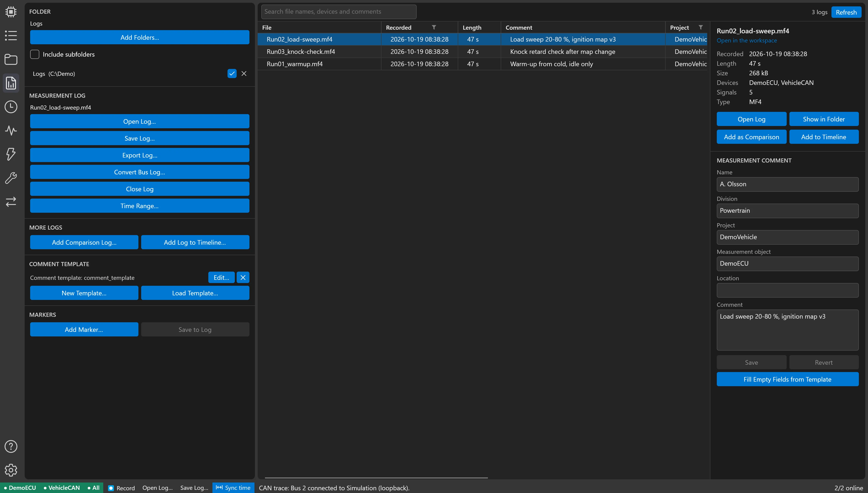Click Fill Empty Fields from Template
This screenshot has width=868, height=493.
coord(787,379)
